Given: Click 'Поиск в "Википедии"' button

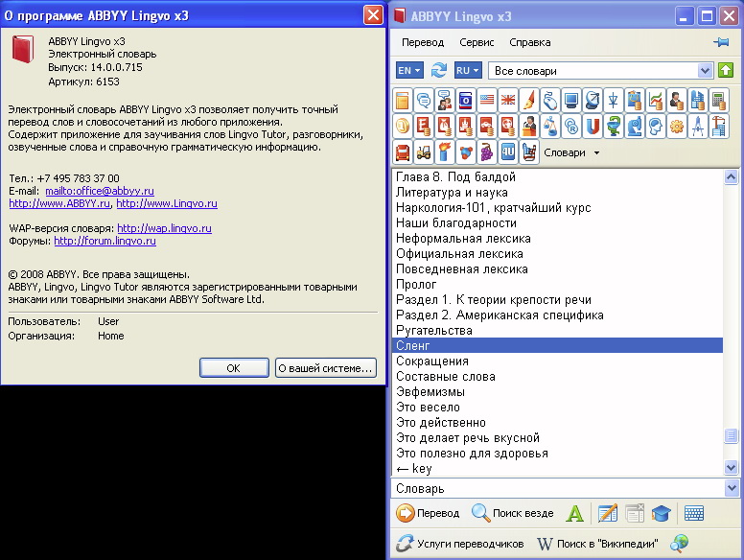Looking at the screenshot, I should coord(597,544).
